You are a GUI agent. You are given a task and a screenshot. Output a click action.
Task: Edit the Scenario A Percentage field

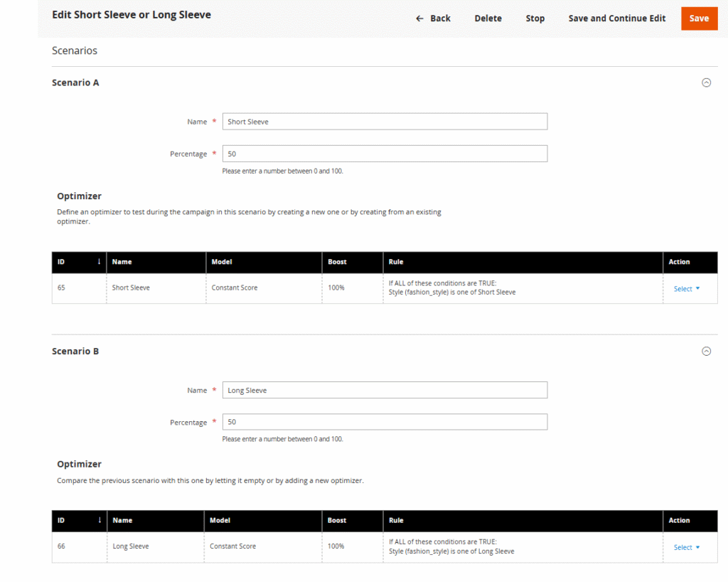tap(385, 154)
